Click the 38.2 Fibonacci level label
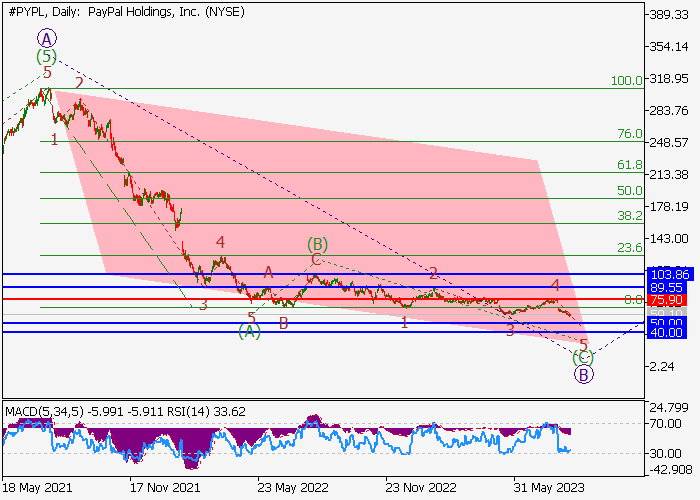Screen dimensions: 700x500 tap(629, 215)
